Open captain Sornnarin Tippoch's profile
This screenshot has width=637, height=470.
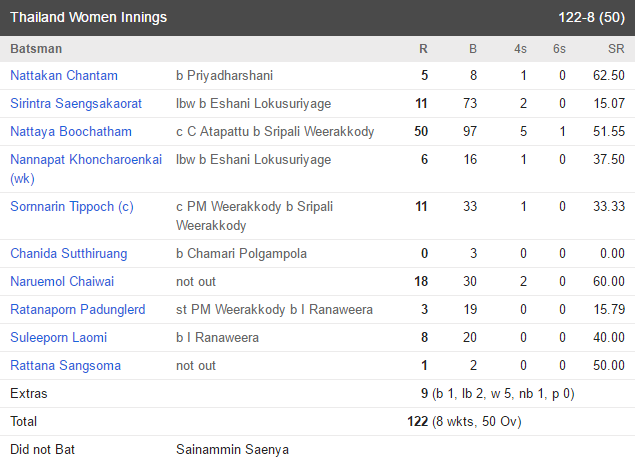coord(71,206)
